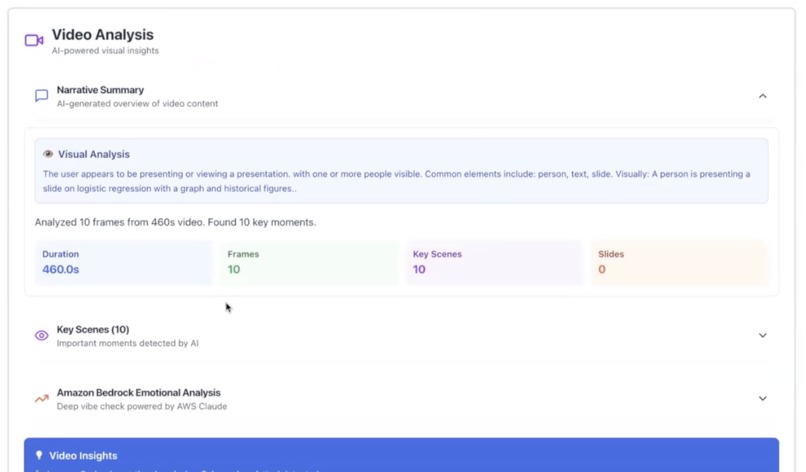Click the speech bubble icon beside Narrative Summary

click(42, 96)
